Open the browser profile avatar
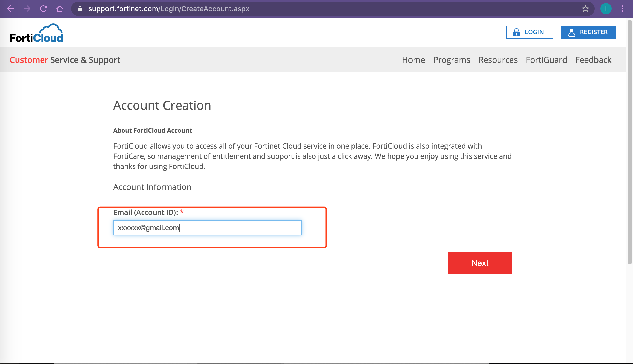Screen dimensions: 633x364 [x=606, y=9]
